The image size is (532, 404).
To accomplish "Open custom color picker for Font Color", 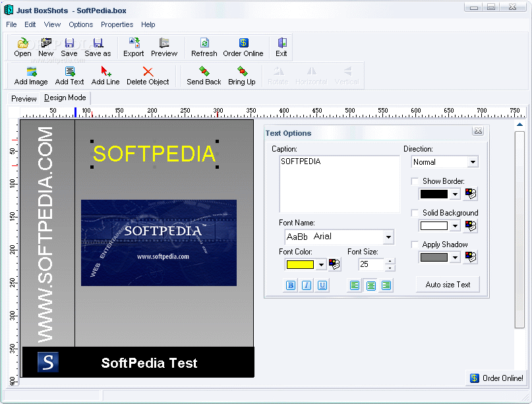I will tap(334, 264).
